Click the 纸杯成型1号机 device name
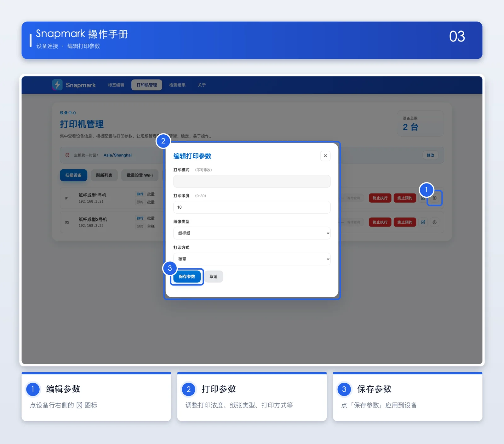 coord(92,195)
